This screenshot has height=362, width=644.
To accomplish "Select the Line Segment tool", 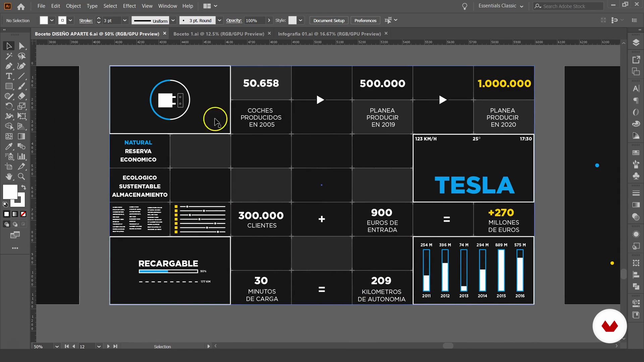I will pos(22,76).
